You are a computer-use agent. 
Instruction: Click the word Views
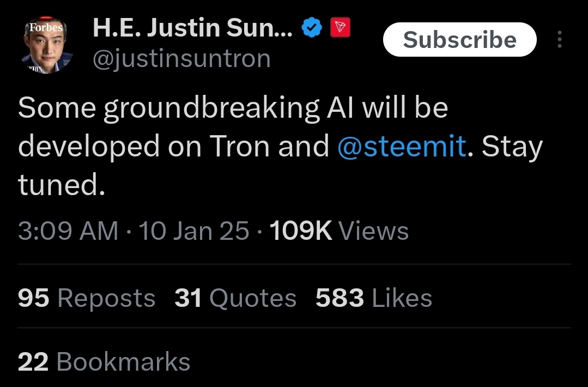pos(374,231)
